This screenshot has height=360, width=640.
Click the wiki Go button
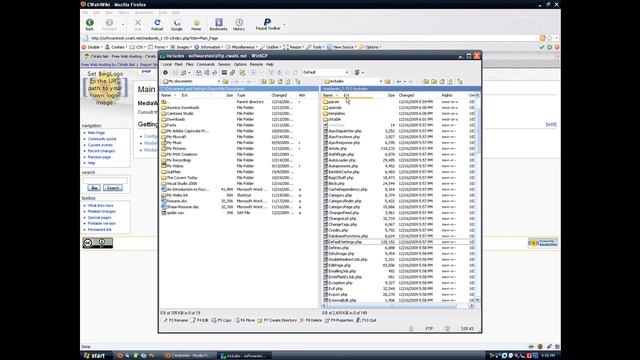pos(94,188)
